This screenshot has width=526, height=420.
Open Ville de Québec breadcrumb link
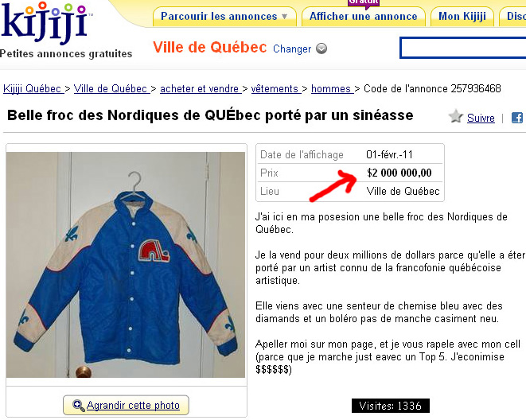(x=111, y=89)
